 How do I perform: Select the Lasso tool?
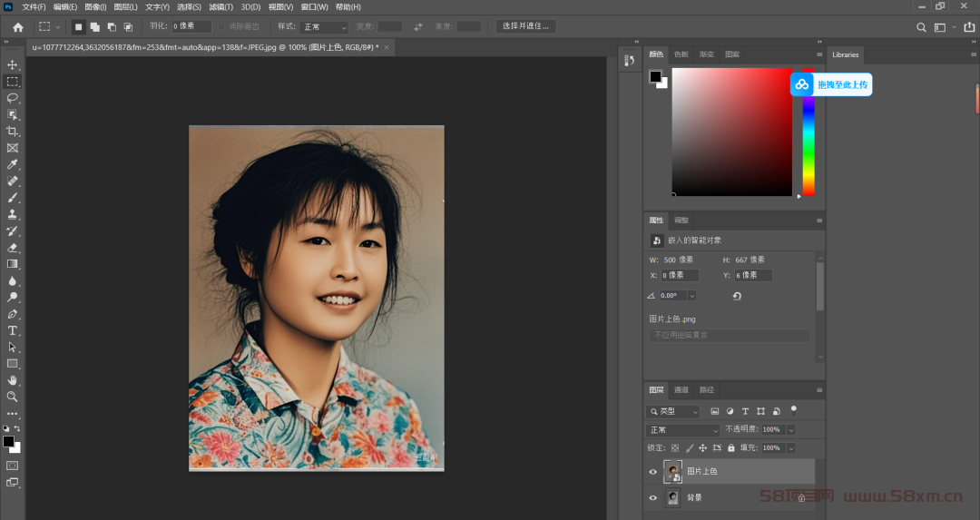(x=13, y=98)
